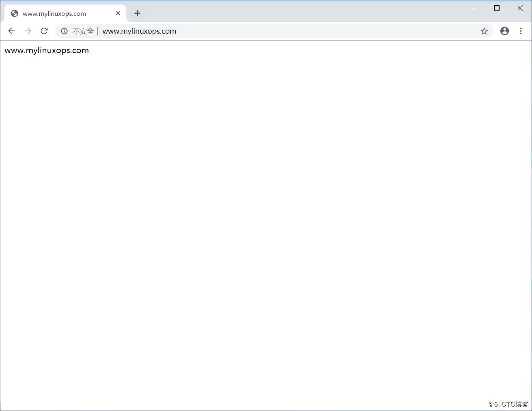Screen dimensions: 532x411
Task: Click the 不安全 security label
Action: 83,31
